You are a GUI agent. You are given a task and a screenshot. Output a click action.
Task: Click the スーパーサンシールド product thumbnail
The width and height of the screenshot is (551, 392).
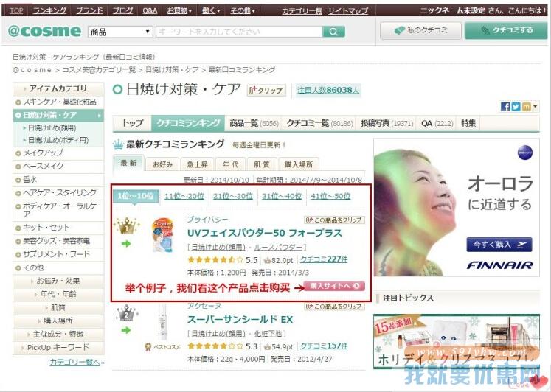162,321
